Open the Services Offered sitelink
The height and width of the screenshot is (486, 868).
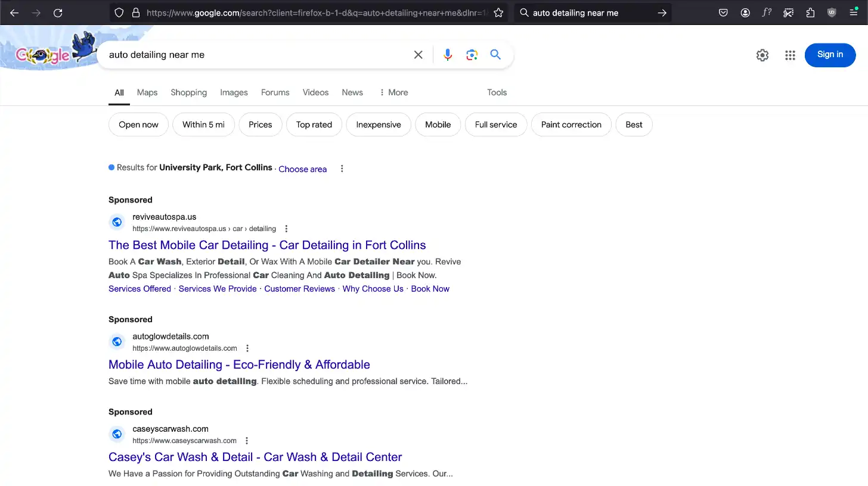[x=139, y=289]
